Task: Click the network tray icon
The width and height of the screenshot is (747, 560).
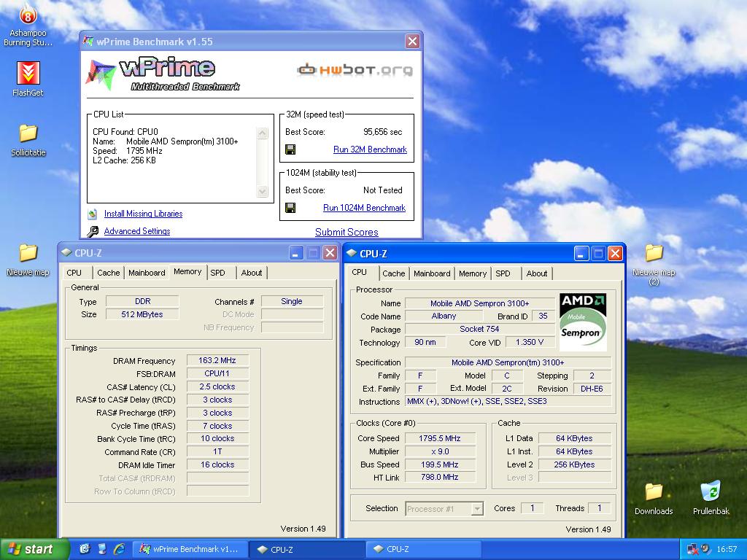Action: click(692, 550)
